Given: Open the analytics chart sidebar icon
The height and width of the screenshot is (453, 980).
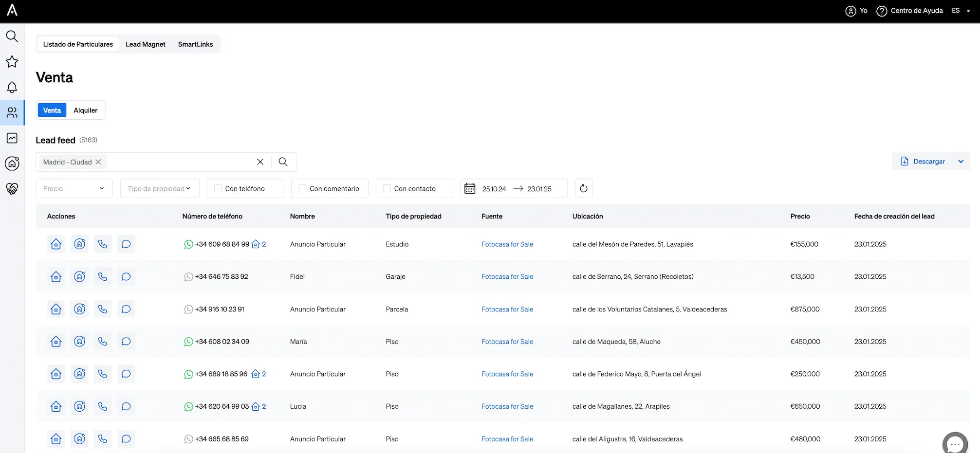Looking at the screenshot, I should tap(12, 138).
